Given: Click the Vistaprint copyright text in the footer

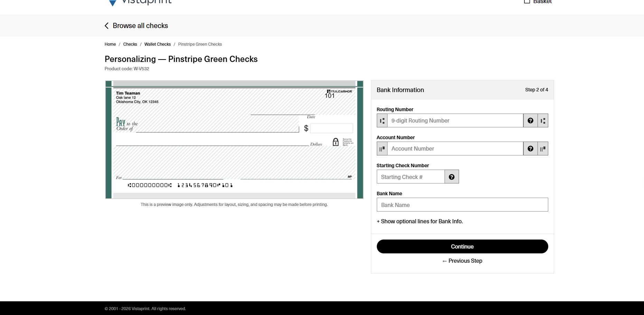Looking at the screenshot, I should point(145,309).
